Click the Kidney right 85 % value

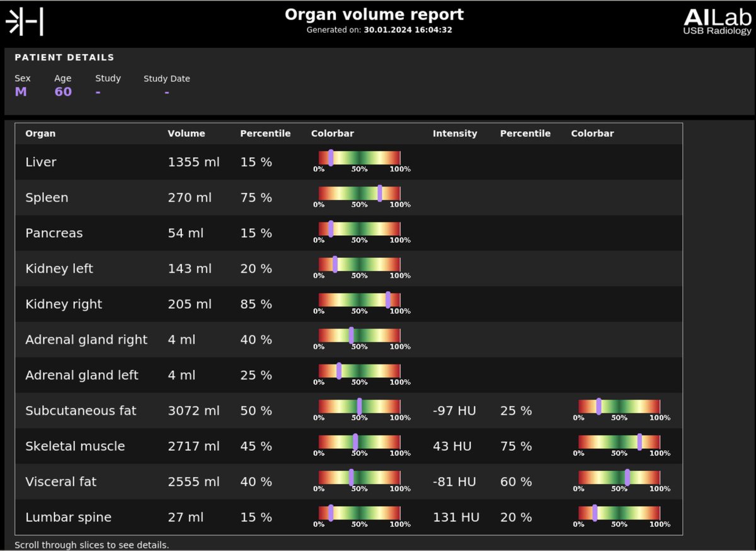256,304
